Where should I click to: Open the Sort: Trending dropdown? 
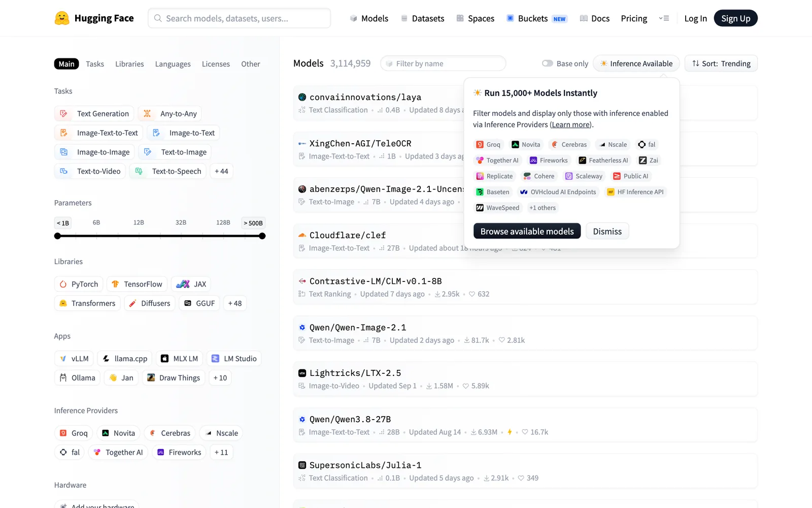pos(721,63)
